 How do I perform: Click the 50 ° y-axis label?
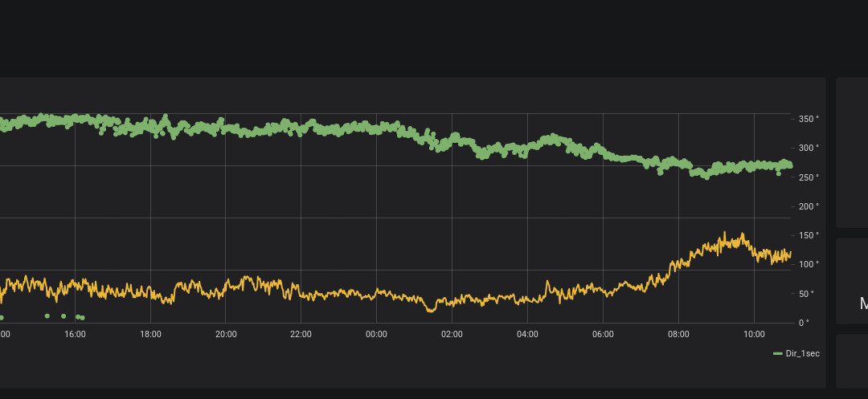807,294
